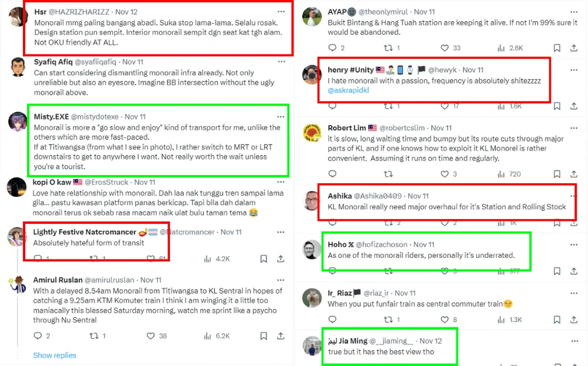Open the Robert Lim profile name
This screenshot has width=588, height=366.
[x=347, y=127]
